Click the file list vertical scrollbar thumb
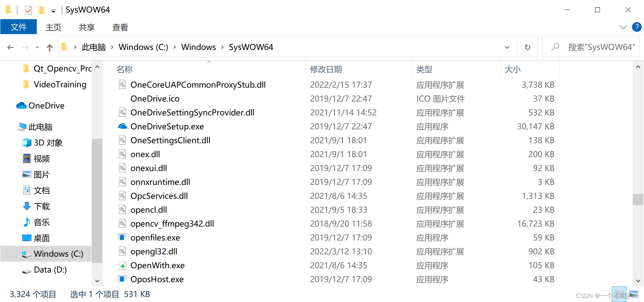 tap(638, 199)
